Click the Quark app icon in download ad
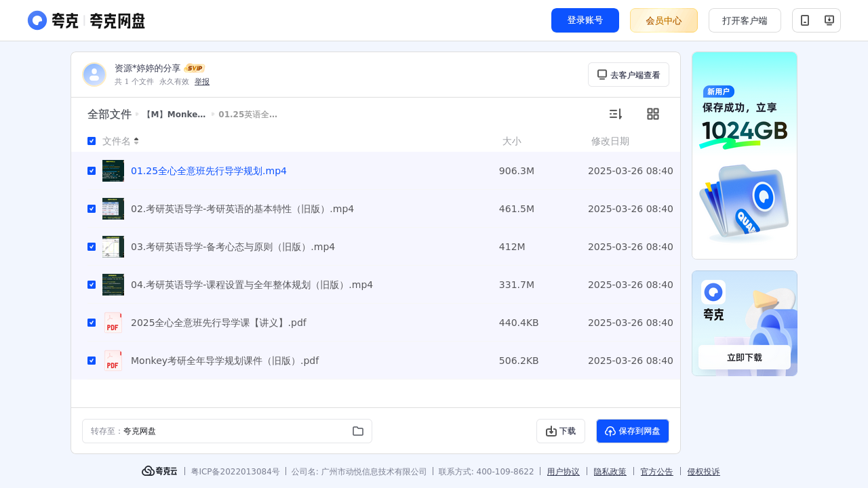868x488 pixels. pyautogui.click(x=713, y=292)
